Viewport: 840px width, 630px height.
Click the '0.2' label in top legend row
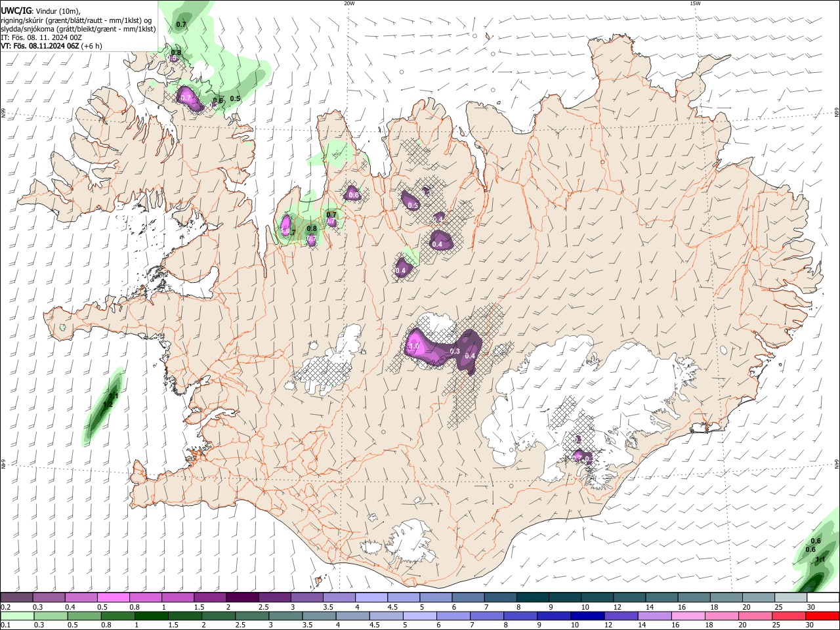point(5,607)
